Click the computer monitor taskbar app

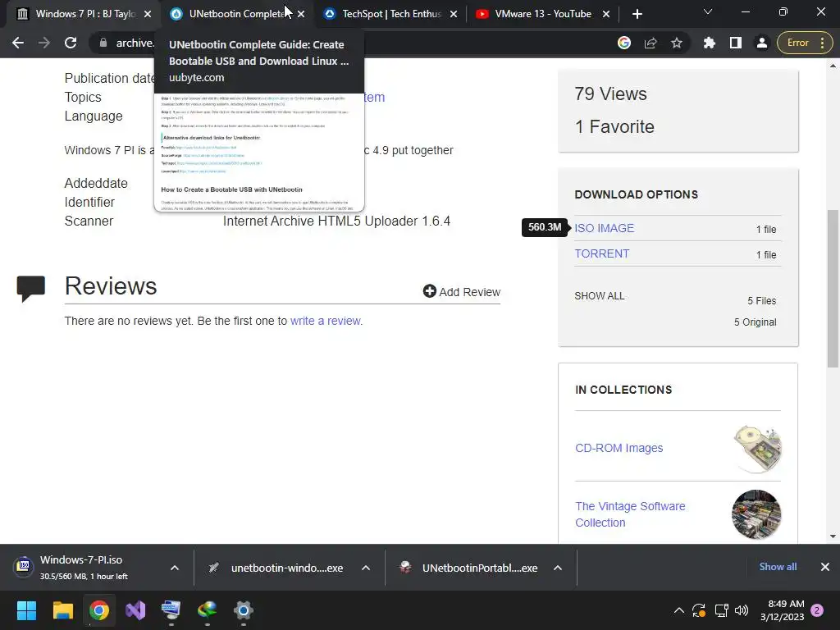coord(171,610)
